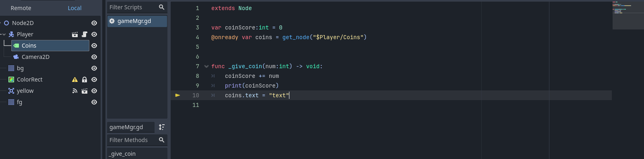Toggle visibility of Camera2D
Image resolution: width=644 pixels, height=159 pixels.
pyautogui.click(x=94, y=57)
